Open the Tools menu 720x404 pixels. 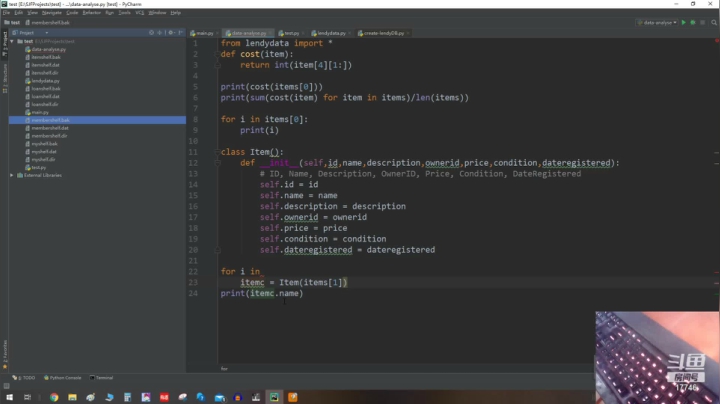tap(124, 13)
